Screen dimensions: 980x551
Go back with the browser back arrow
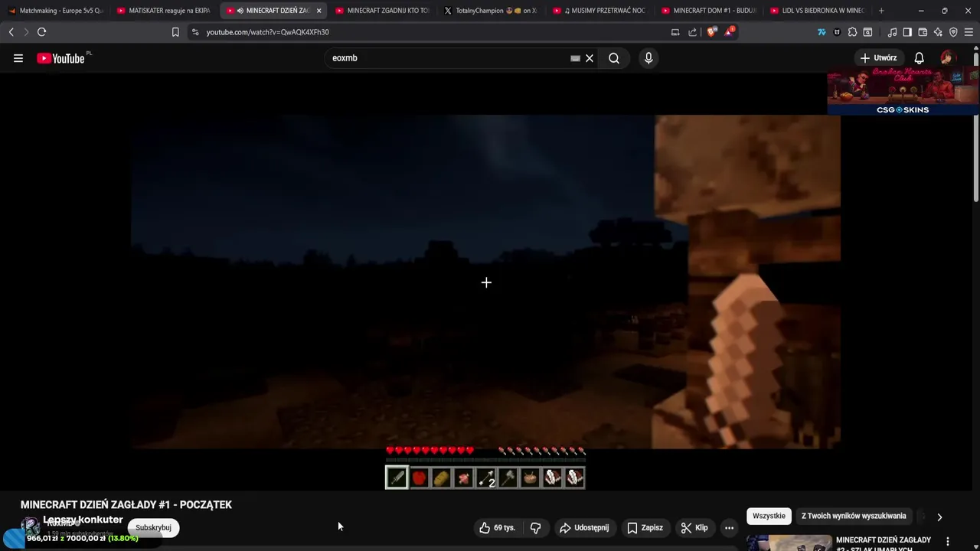click(x=11, y=32)
